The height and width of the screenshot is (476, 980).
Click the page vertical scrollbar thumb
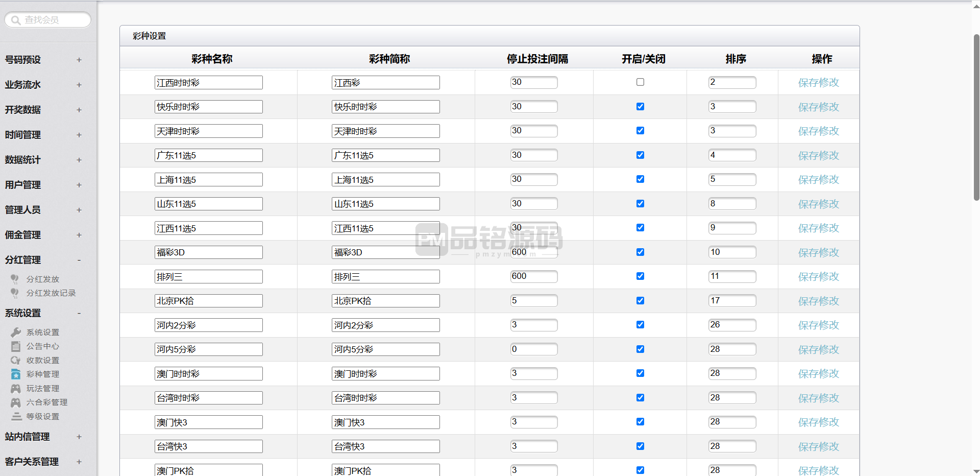coord(976,117)
